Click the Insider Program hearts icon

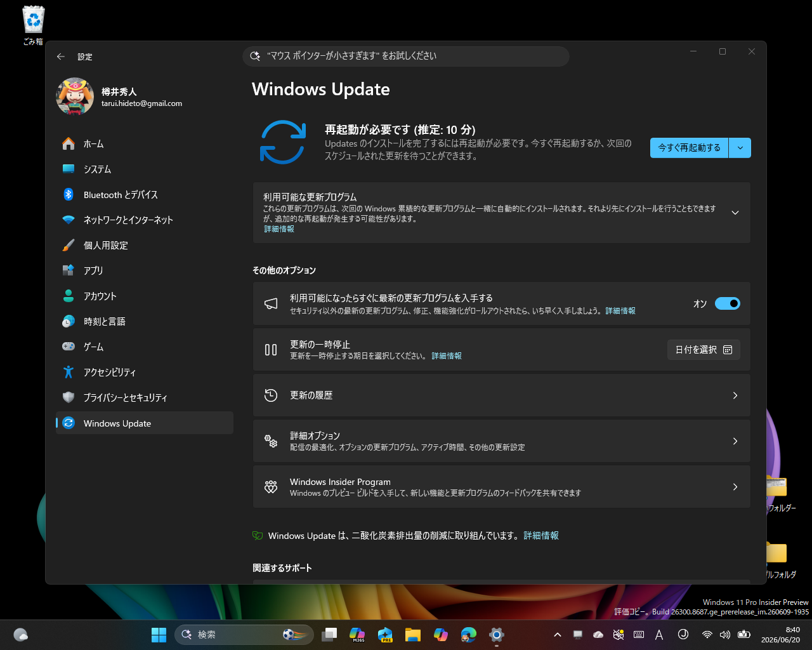271,487
